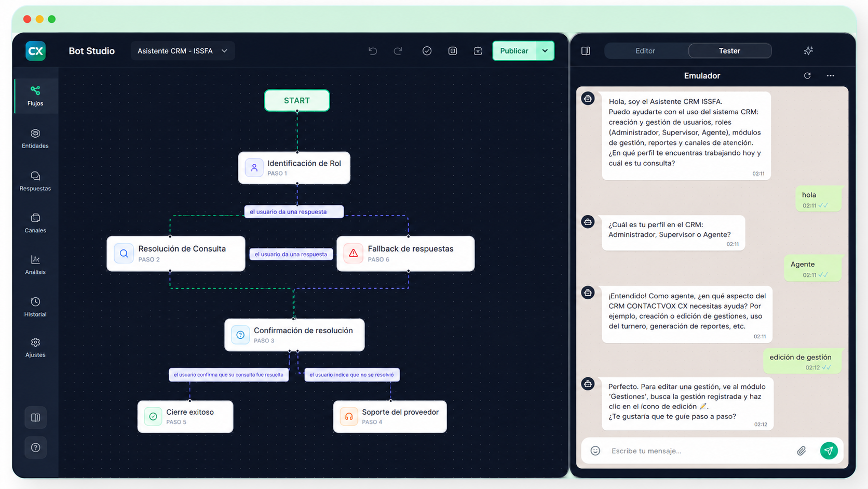
Task: Open the Emulador more options menu
Action: pyautogui.click(x=831, y=76)
